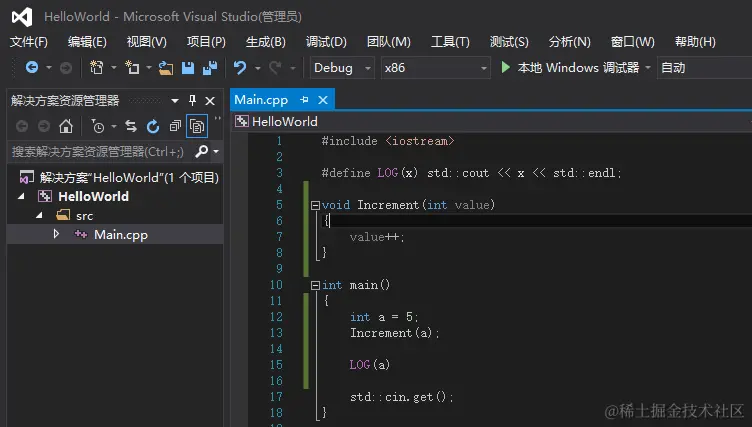Pin the Solution Explorer panel
Screen dimensions: 752x427
pyautogui.click(x=192, y=100)
